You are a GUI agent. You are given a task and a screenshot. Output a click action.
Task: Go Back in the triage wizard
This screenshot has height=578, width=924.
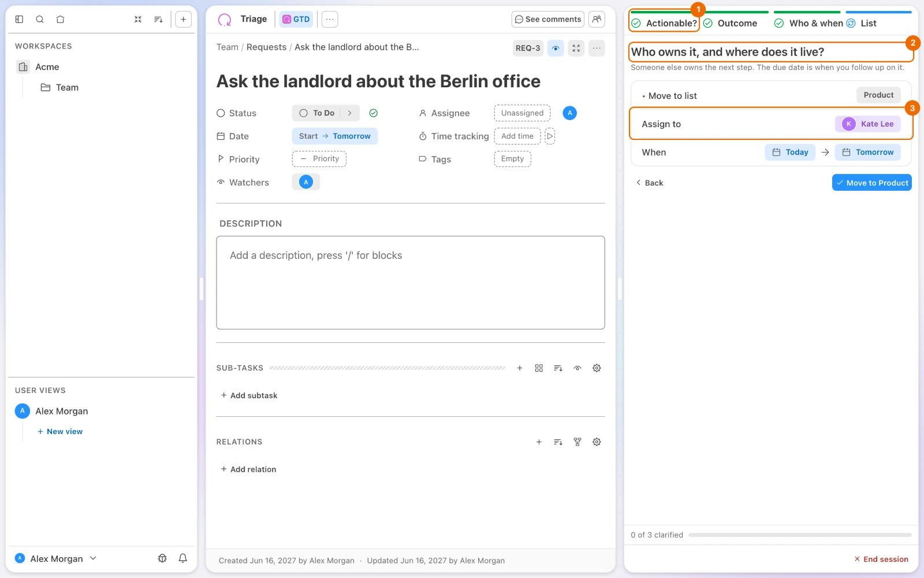click(x=650, y=183)
